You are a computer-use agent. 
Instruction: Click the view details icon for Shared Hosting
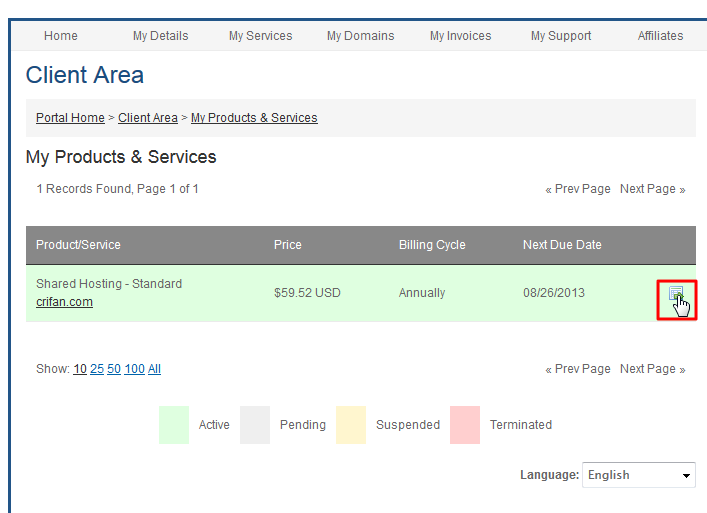tap(676, 295)
